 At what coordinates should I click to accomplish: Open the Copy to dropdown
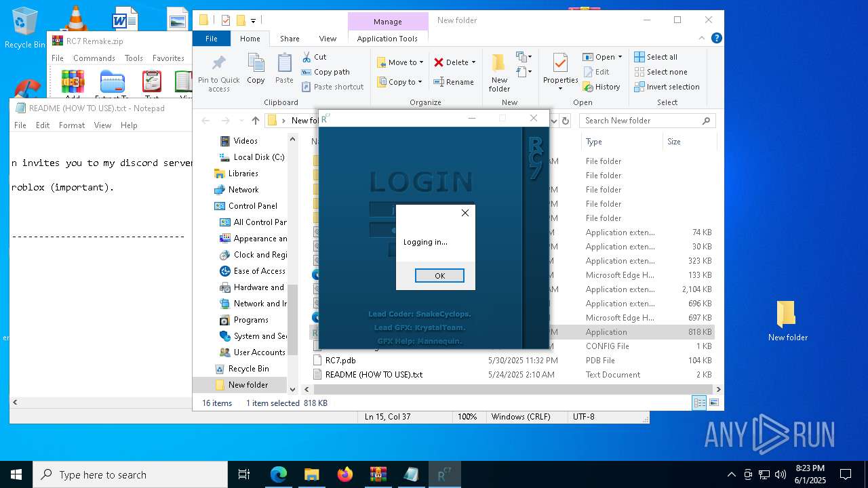point(400,82)
